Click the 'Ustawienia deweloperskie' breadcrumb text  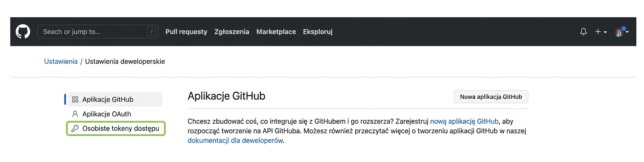click(125, 61)
